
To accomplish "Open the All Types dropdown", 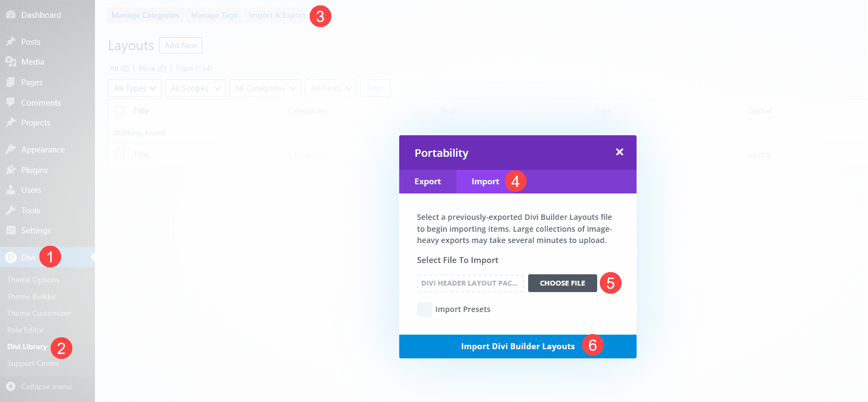I will pos(134,88).
